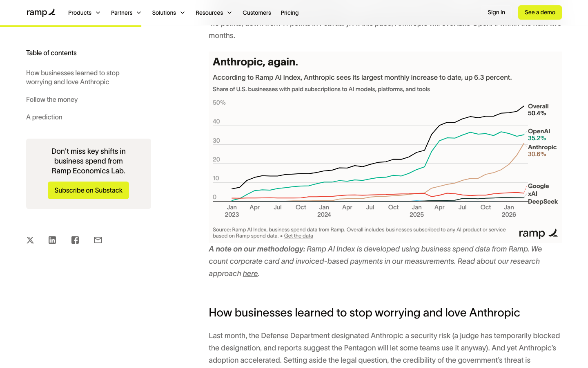
Task: Jump to A prediction section
Action: tap(44, 117)
